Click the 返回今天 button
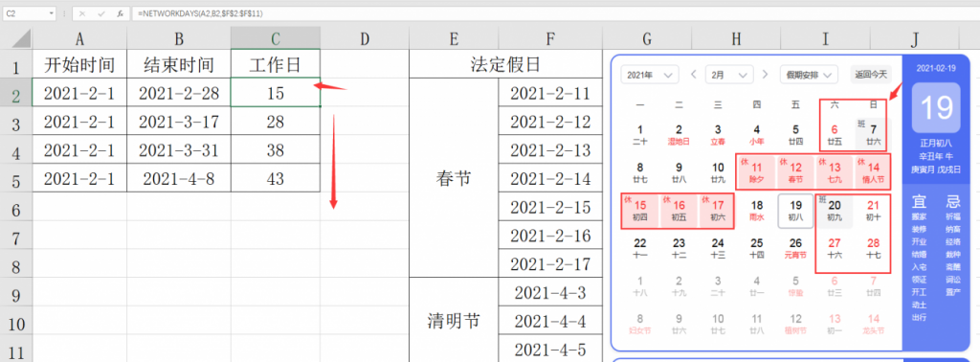This screenshot has width=980, height=362. point(871,75)
